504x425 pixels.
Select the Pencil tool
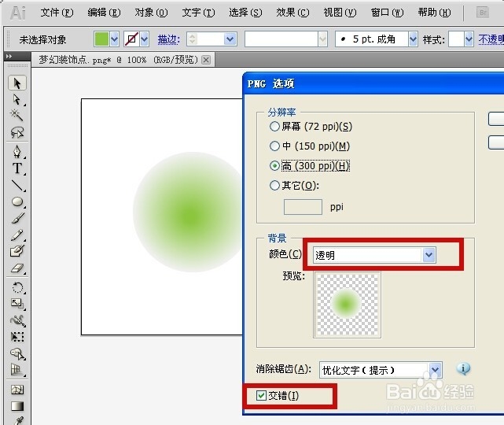click(17, 235)
